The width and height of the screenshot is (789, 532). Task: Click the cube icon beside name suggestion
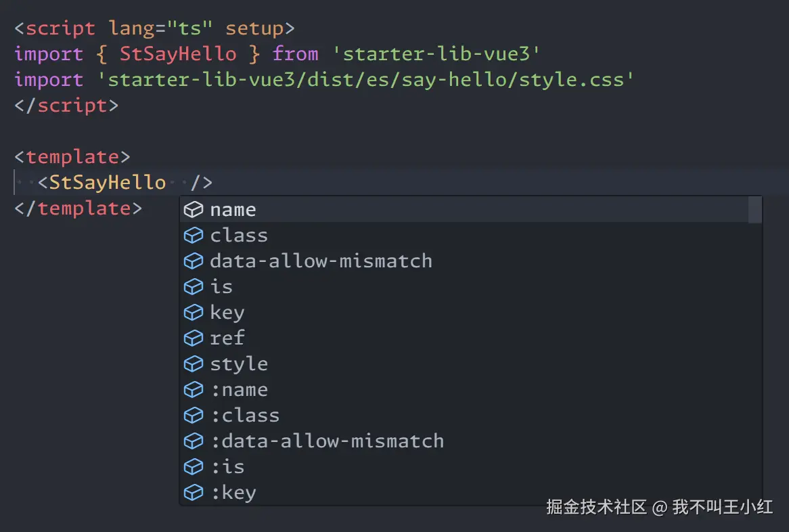point(194,210)
